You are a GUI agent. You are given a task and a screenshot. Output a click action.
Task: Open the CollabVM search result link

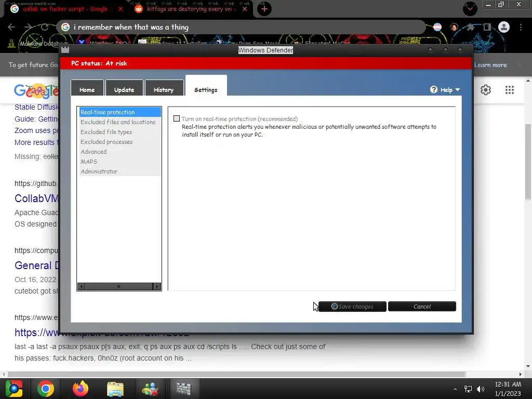36,198
